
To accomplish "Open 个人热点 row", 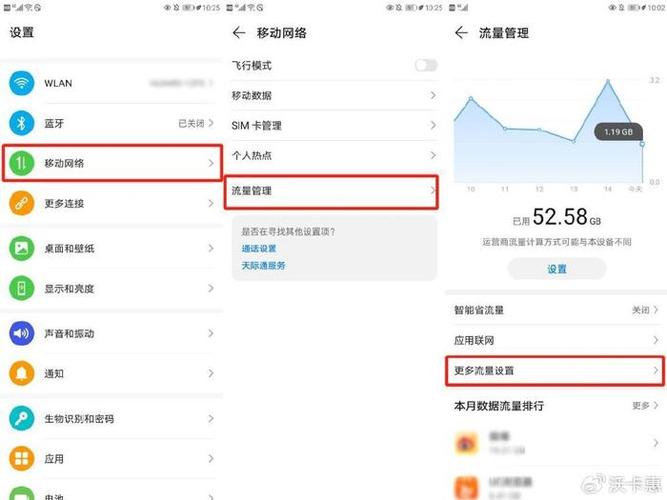I will (x=334, y=155).
